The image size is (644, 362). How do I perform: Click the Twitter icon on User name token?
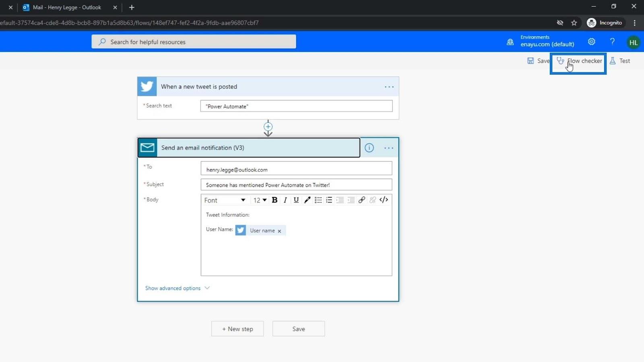[x=241, y=230]
